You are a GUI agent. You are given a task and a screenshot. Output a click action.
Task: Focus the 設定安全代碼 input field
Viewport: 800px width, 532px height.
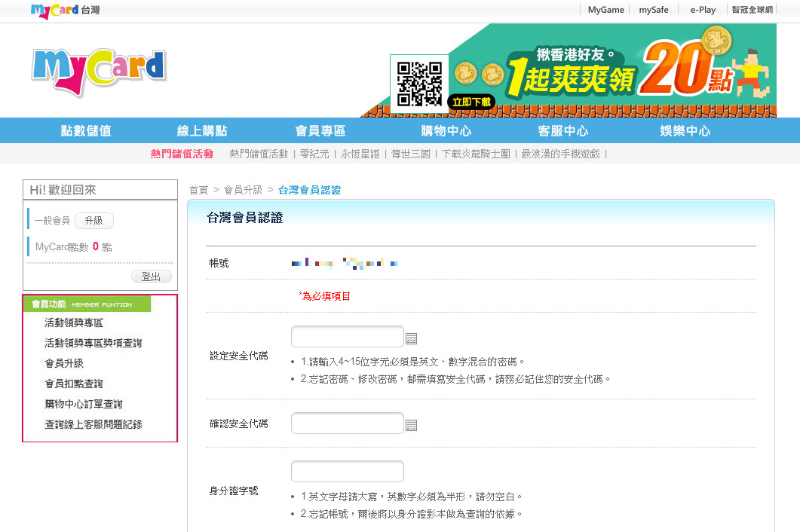(348, 337)
